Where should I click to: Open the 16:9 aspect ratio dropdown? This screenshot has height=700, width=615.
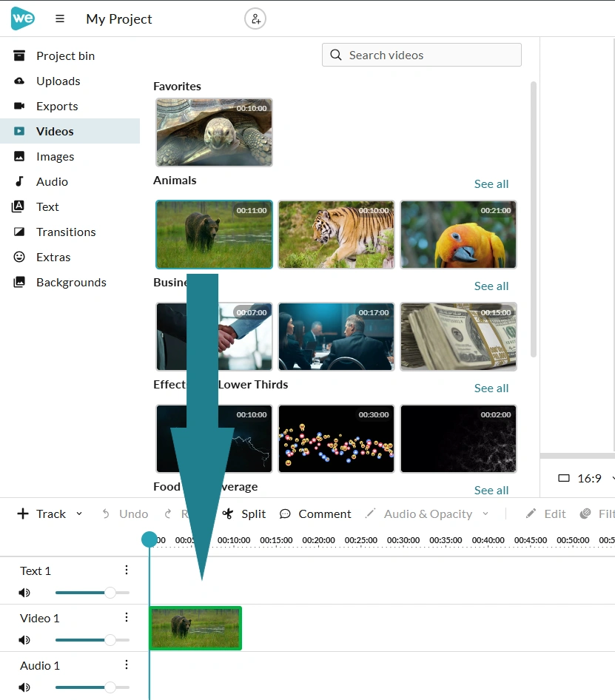tap(586, 479)
